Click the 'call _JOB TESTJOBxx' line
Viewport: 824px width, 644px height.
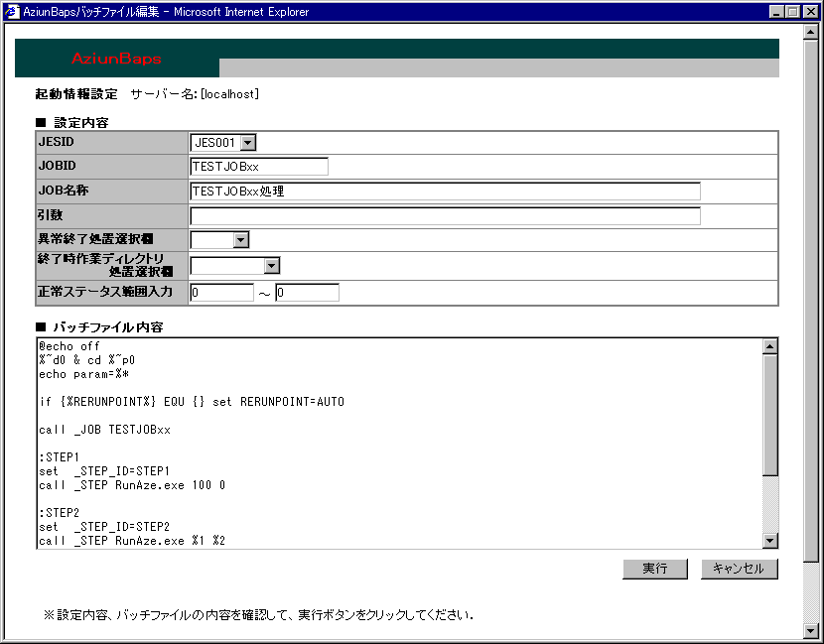(104, 430)
